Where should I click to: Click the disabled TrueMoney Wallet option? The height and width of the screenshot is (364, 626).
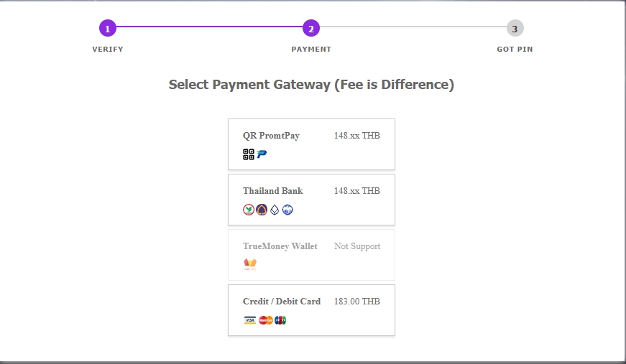click(311, 255)
